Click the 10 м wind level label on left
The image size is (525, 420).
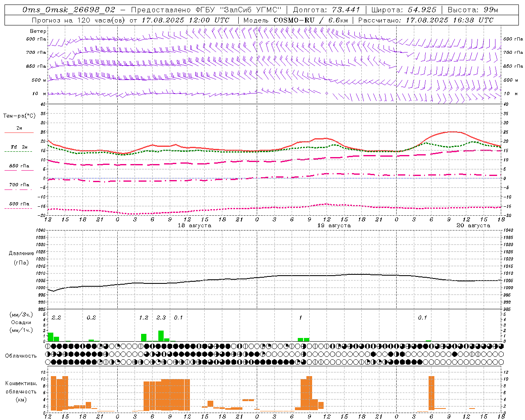click(x=39, y=94)
